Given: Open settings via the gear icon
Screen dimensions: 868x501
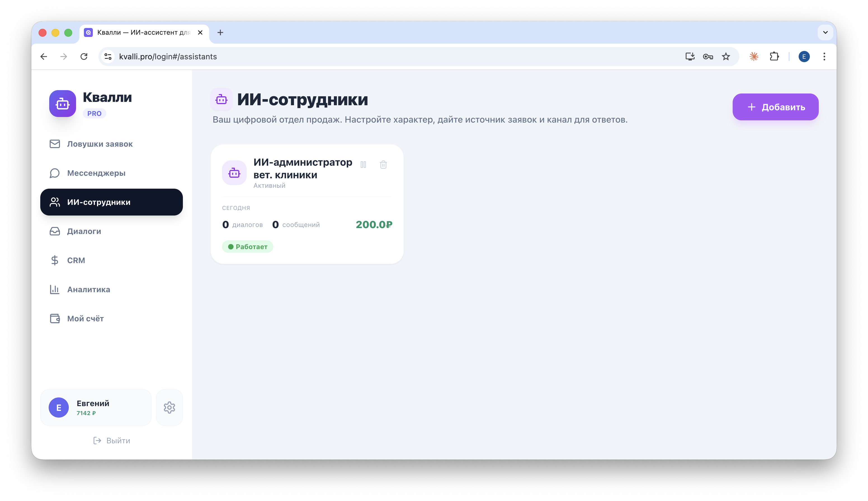Looking at the screenshot, I should pyautogui.click(x=169, y=407).
